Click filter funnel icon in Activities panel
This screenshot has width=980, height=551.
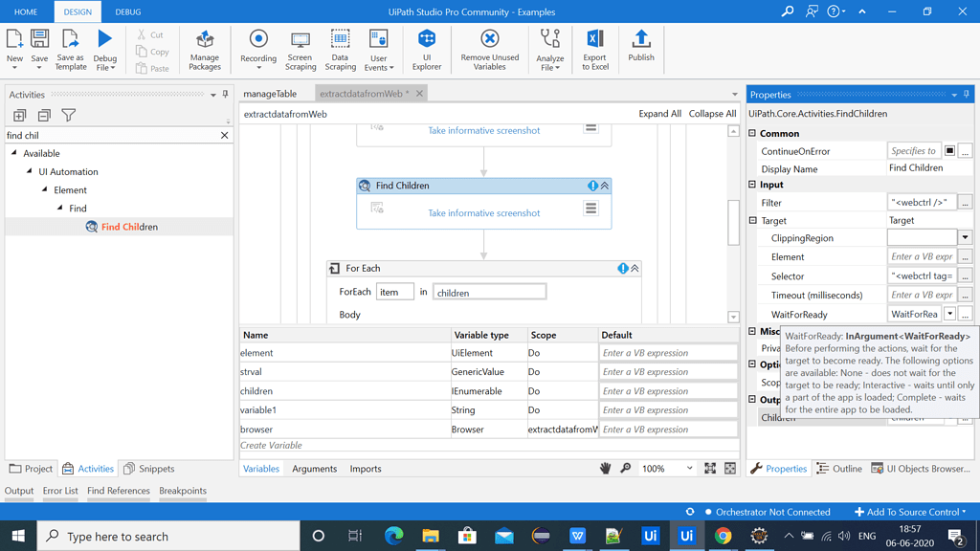tap(69, 116)
